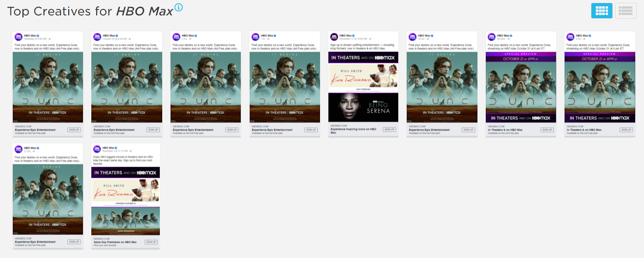Click 'Sign up to stream uplifting entertainment' caption
Viewport: 644px width, 258px height.
coord(362,47)
